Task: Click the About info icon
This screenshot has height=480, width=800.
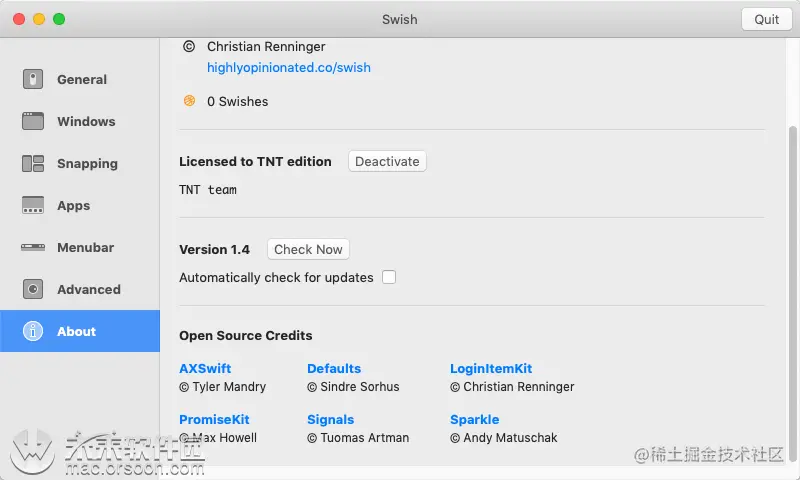Action: (33, 332)
